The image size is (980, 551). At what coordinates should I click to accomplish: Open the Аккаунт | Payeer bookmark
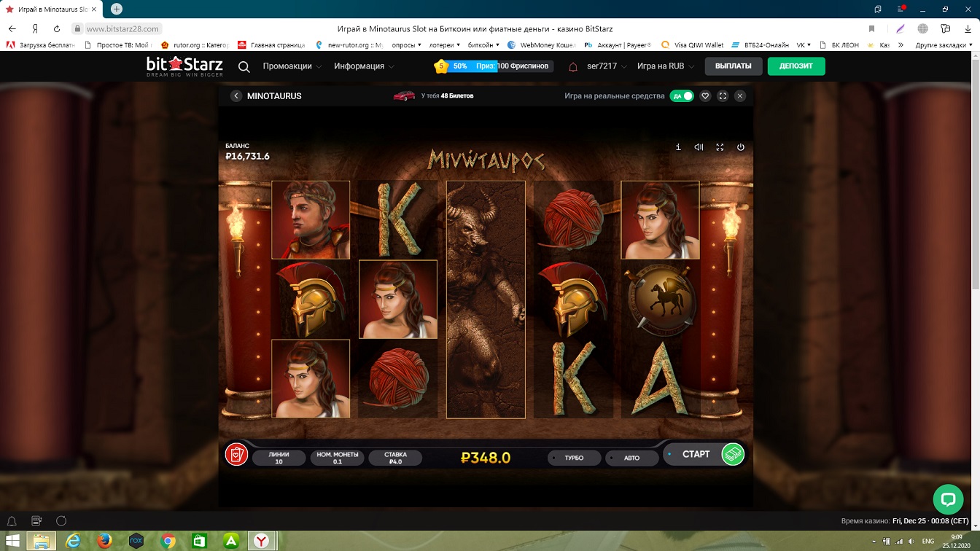pyautogui.click(x=618, y=45)
